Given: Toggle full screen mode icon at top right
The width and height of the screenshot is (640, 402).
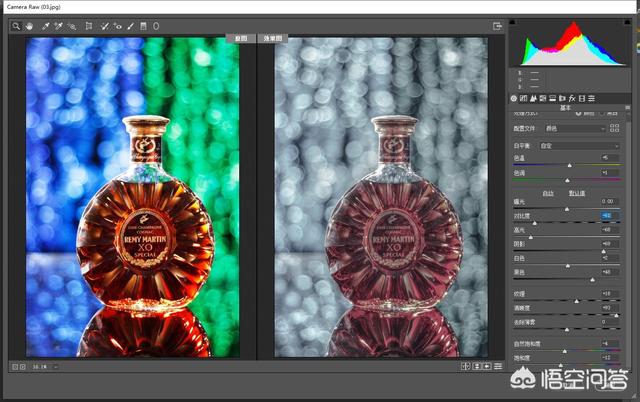Looking at the screenshot, I should (x=497, y=26).
